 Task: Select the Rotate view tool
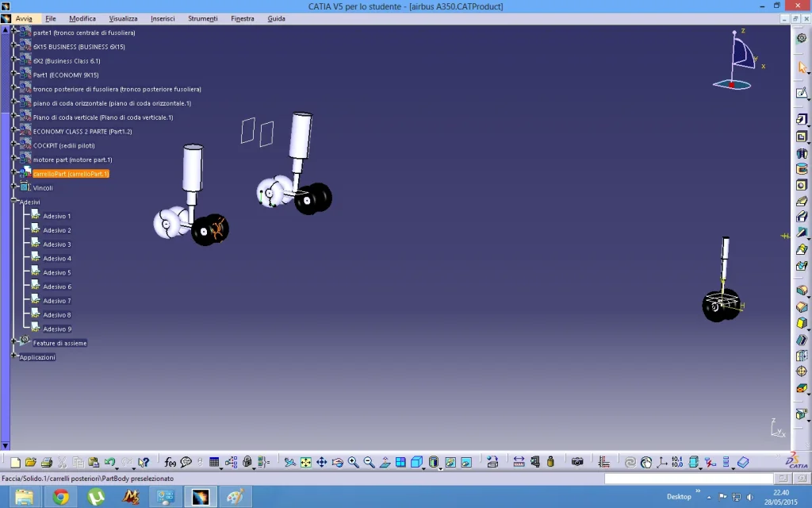pos(338,462)
